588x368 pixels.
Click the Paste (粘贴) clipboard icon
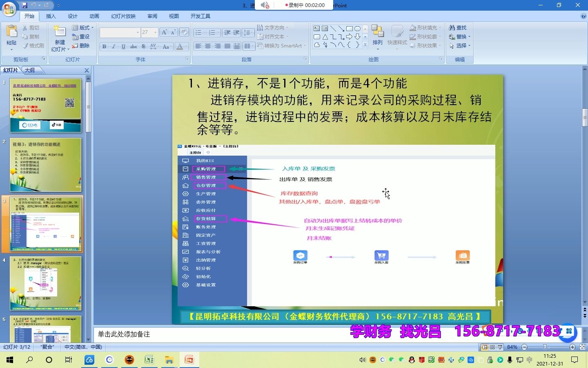click(11, 32)
